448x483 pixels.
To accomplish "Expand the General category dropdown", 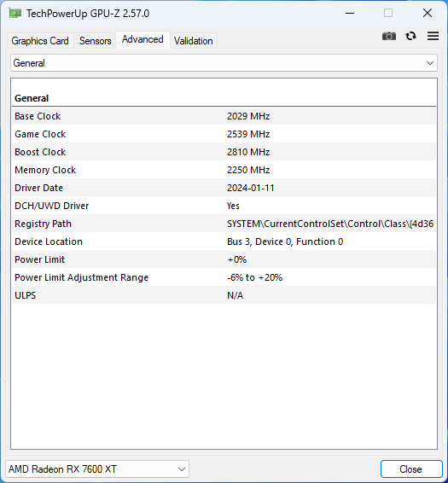I will (x=224, y=63).
